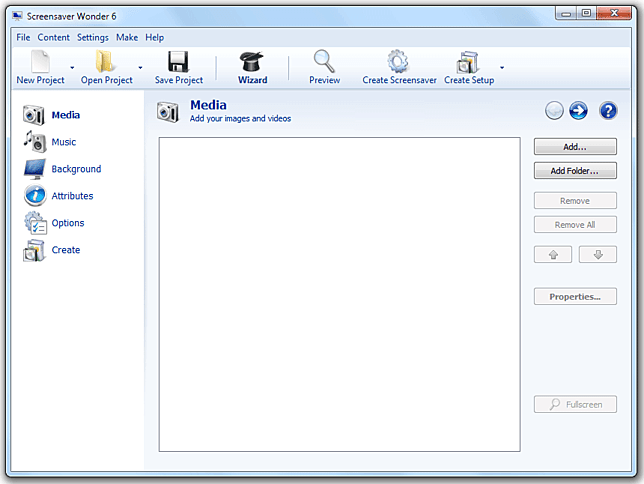Click the Create text label in sidebar
The width and height of the screenshot is (644, 484).
pyautogui.click(x=66, y=250)
